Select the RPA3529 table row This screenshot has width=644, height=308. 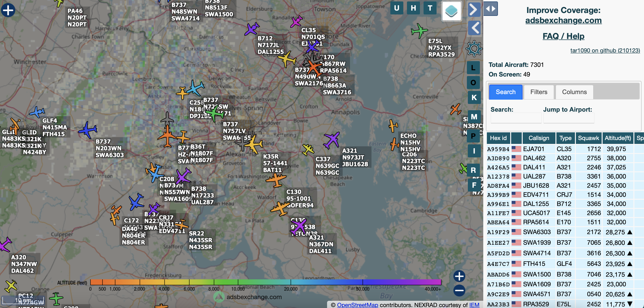(x=565, y=304)
